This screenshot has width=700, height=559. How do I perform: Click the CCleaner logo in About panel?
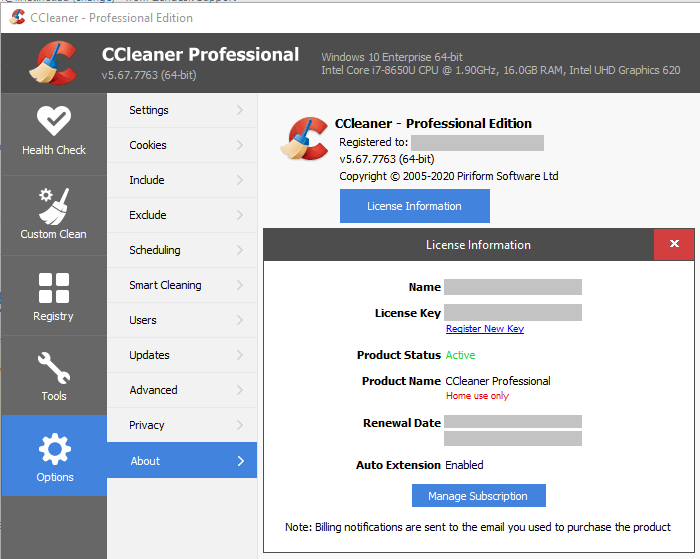[x=304, y=139]
